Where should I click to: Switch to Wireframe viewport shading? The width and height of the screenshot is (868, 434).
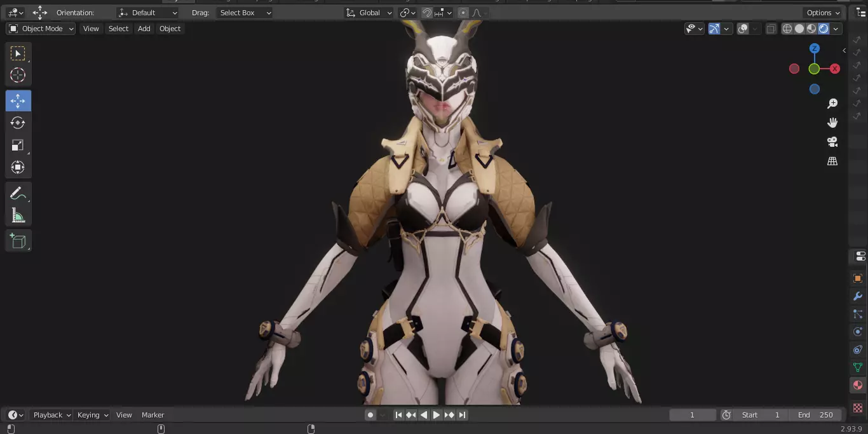pos(787,29)
